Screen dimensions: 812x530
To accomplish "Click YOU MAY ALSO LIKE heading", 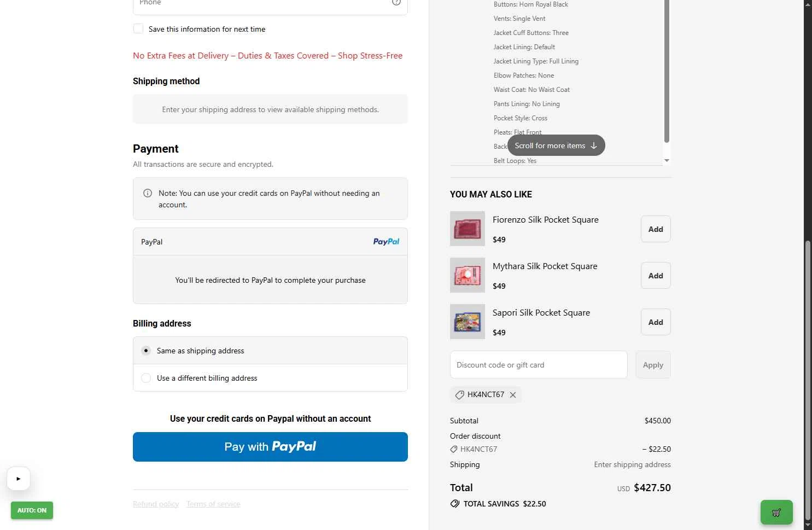I will click(x=491, y=194).
